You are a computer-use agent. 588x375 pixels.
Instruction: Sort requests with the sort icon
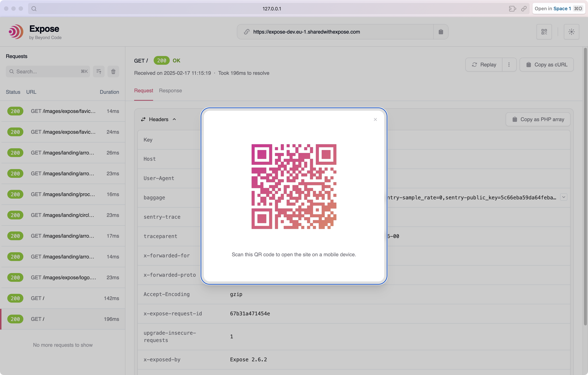(x=99, y=71)
